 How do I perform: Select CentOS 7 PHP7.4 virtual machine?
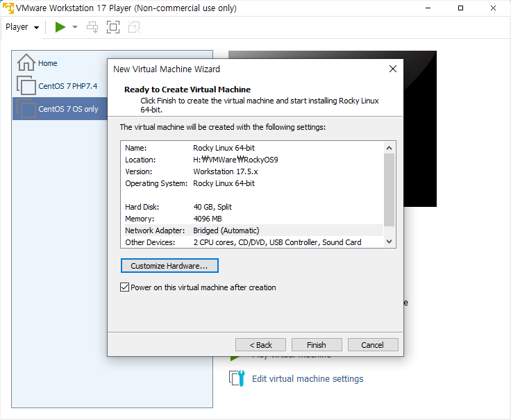pyautogui.click(x=68, y=86)
